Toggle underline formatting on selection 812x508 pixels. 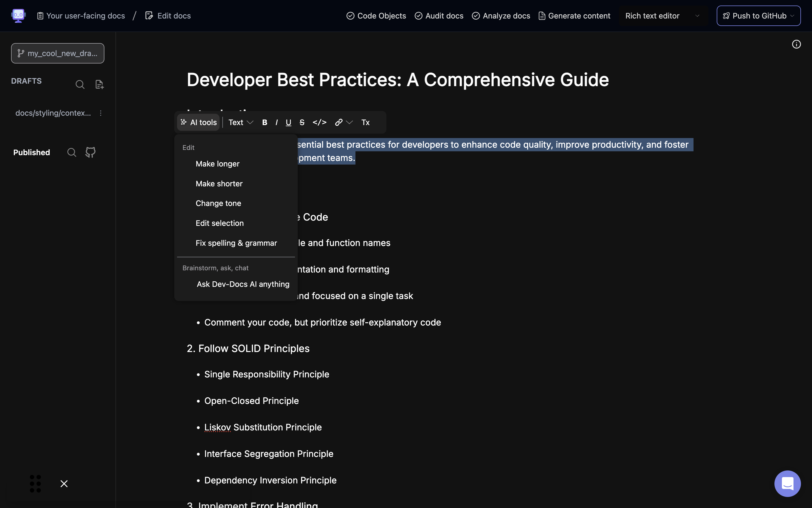pos(288,122)
